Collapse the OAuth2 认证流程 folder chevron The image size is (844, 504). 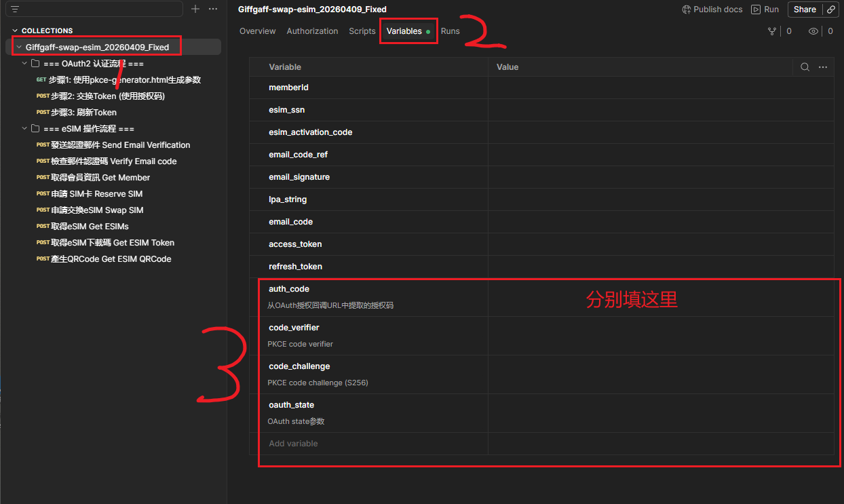[x=25, y=63]
